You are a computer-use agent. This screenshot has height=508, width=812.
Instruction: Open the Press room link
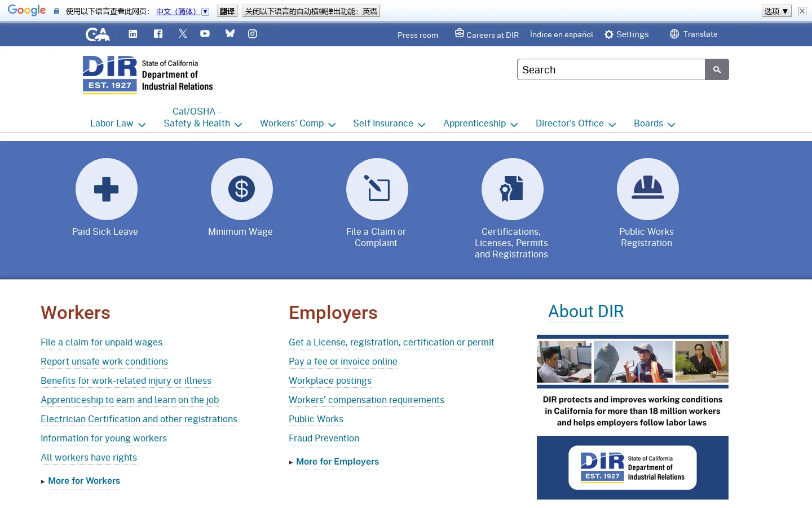click(x=418, y=35)
